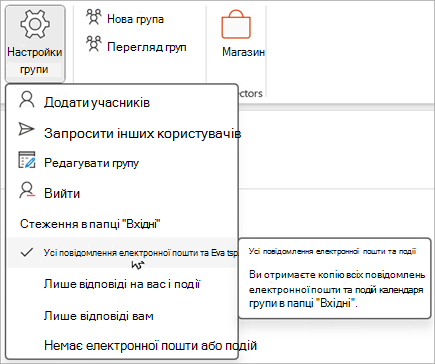Click the leave-group icon beside Вийти
Viewport: 435px width, 364px height.
click(27, 190)
